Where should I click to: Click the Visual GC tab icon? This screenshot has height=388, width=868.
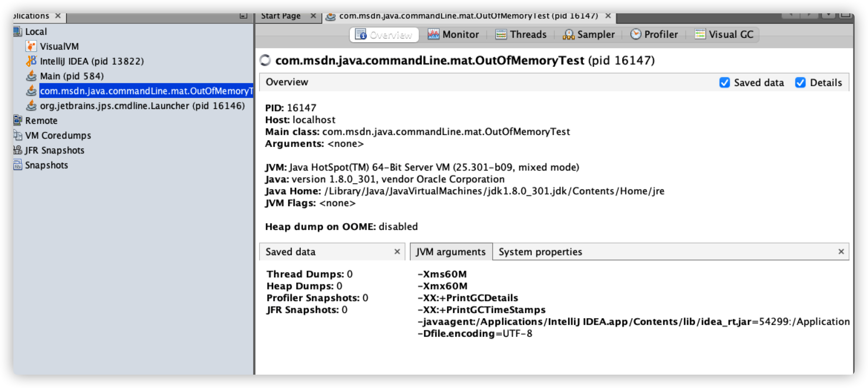[x=700, y=34]
